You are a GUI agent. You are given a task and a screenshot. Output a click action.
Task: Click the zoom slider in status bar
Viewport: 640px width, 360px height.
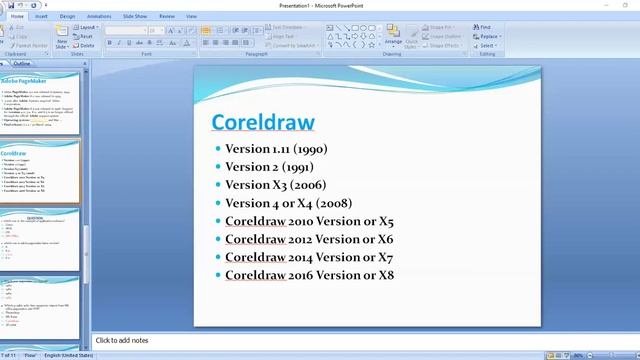pos(611,356)
